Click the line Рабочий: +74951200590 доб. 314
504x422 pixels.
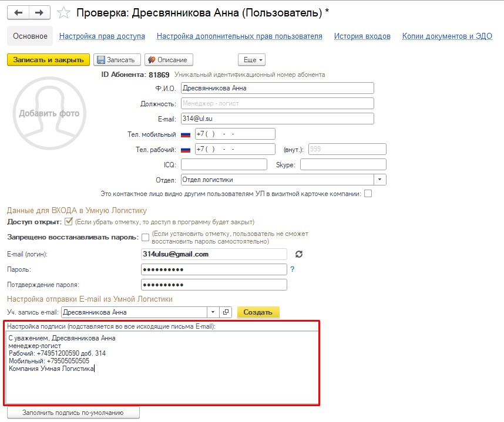pyautogui.click(x=57, y=353)
